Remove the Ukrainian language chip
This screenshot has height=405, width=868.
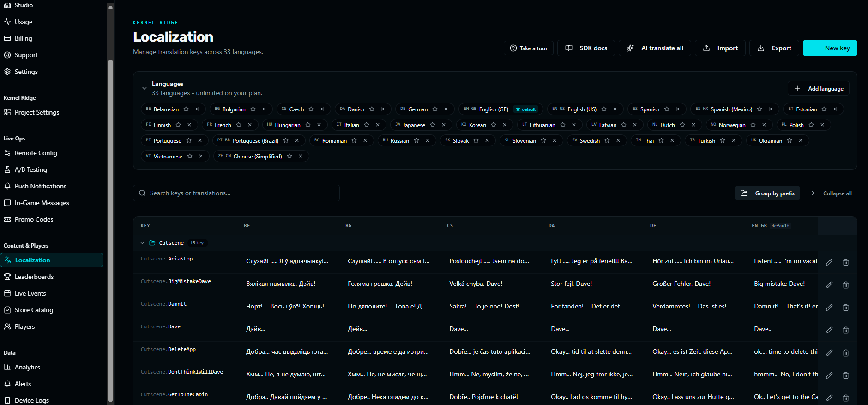tap(801, 141)
